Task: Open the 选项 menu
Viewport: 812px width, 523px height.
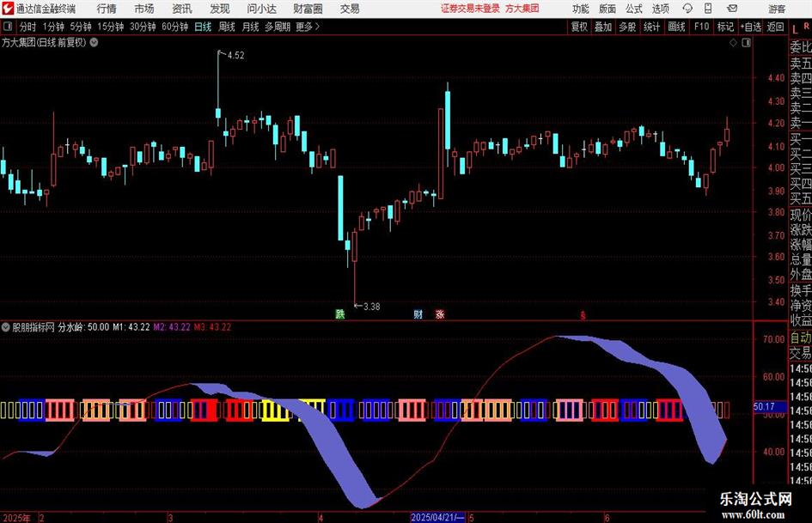Action: tap(660, 9)
